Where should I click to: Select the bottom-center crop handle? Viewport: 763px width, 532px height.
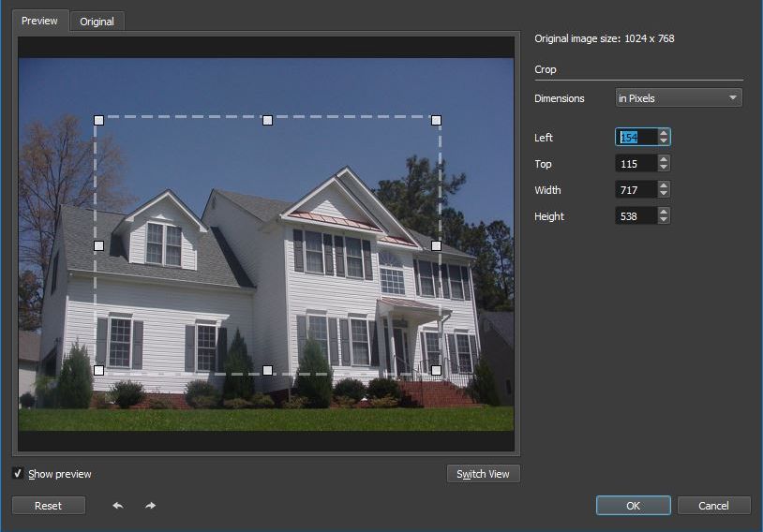click(268, 371)
